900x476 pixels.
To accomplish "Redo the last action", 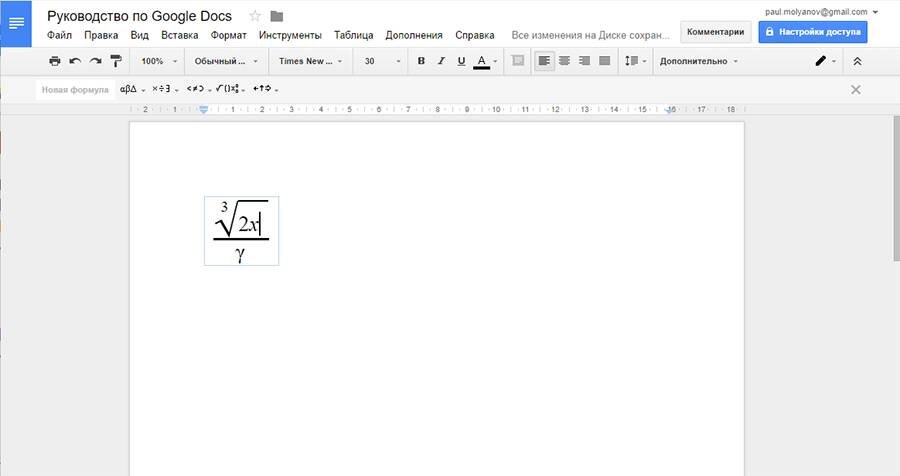I will click(95, 61).
